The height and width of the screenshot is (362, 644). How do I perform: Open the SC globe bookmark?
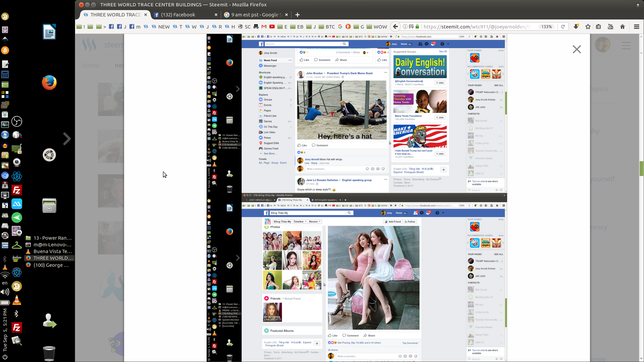(245, 27)
